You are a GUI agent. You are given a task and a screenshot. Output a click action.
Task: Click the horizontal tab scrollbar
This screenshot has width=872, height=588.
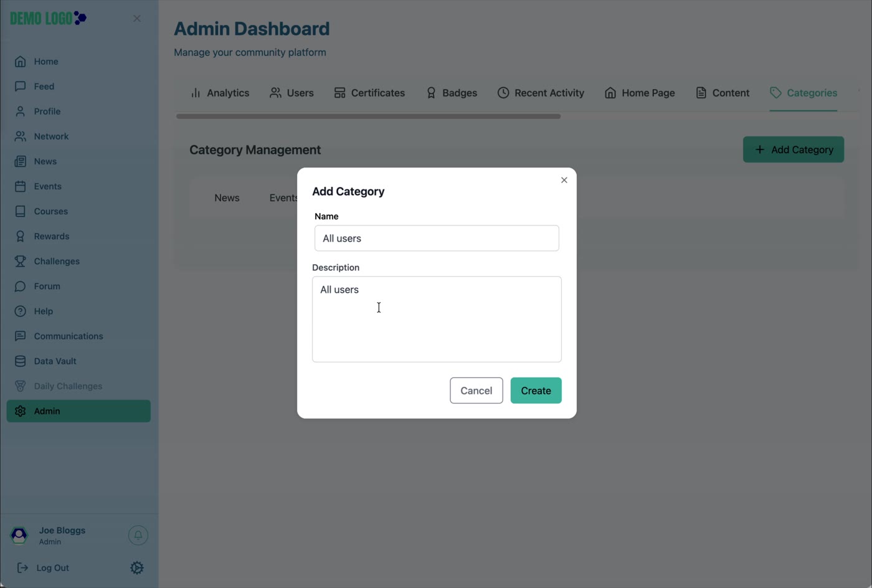pyautogui.click(x=368, y=116)
